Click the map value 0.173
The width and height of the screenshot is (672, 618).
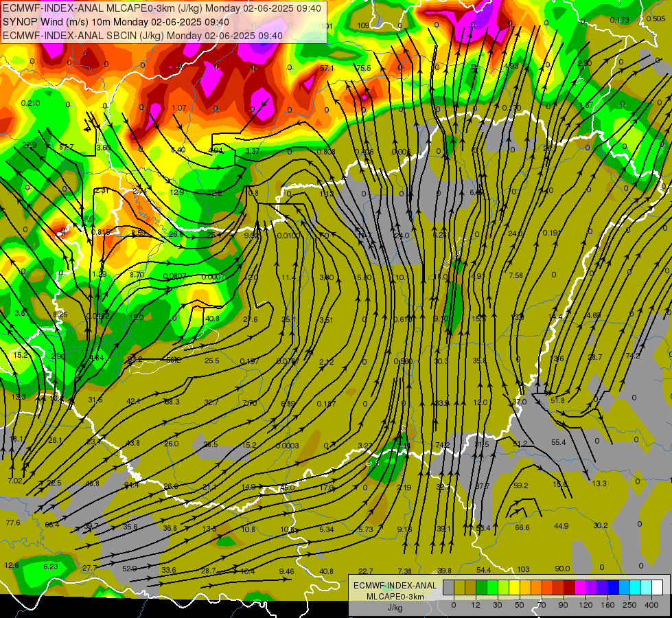(x=619, y=20)
